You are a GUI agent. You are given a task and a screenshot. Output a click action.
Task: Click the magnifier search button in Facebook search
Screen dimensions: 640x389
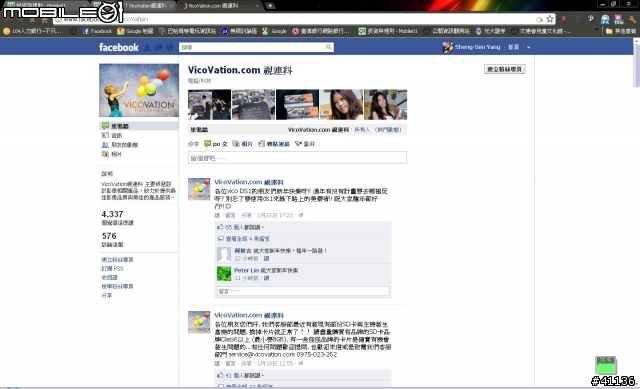point(328,47)
